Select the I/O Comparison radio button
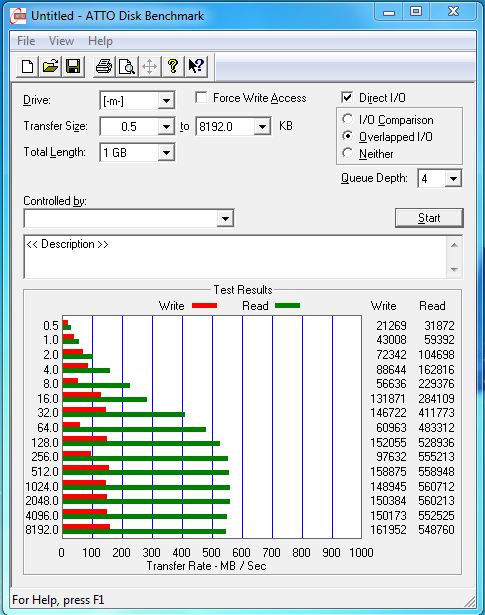Image resolution: width=485 pixels, height=615 pixels. point(347,119)
